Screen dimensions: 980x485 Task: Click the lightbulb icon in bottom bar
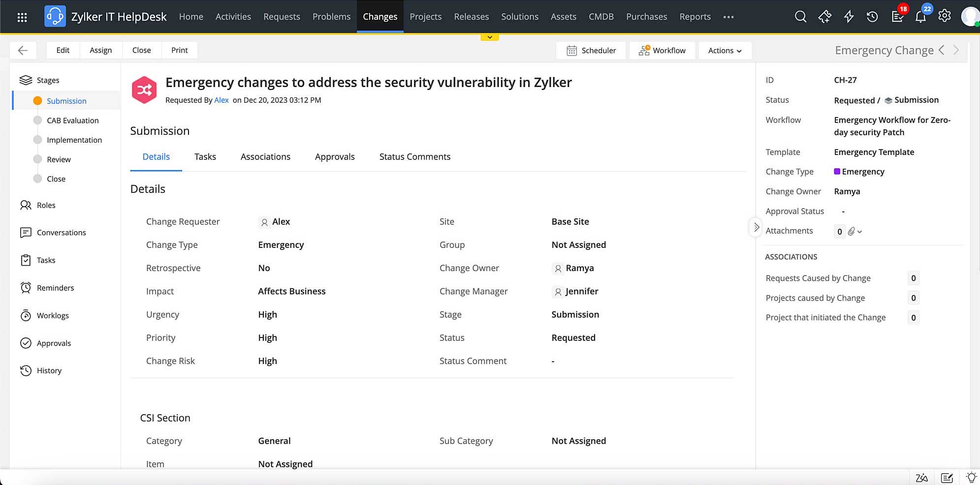(971, 477)
